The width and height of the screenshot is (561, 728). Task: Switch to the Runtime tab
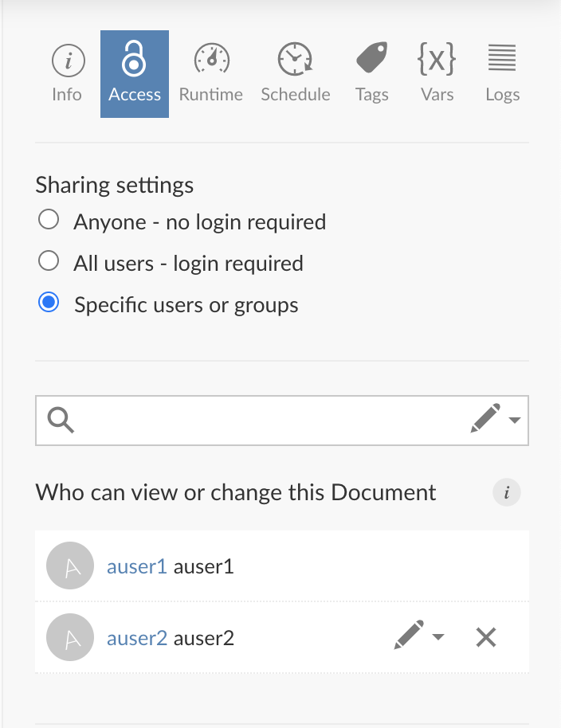point(211,74)
